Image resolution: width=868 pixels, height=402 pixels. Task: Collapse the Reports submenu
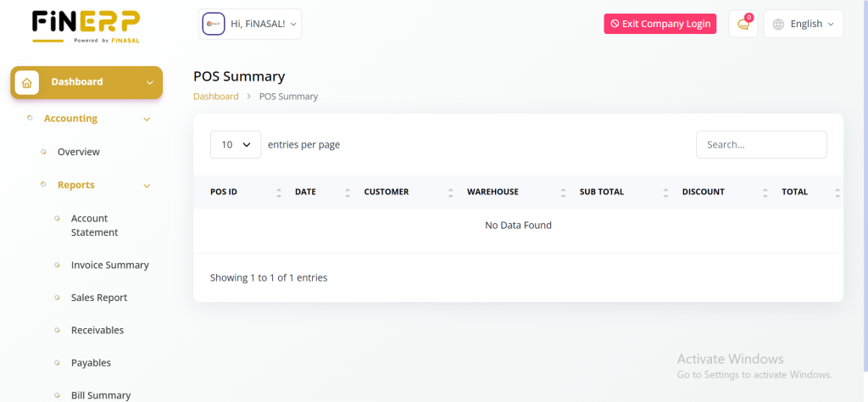[147, 186]
